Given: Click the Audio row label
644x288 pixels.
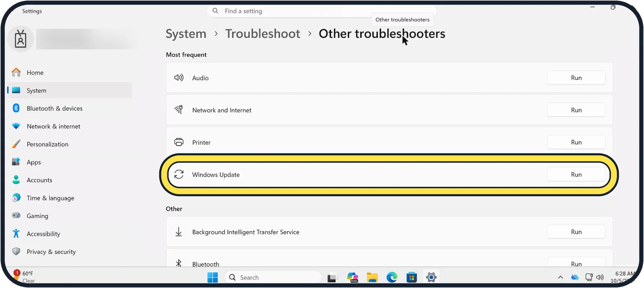Looking at the screenshot, I should tap(200, 78).
